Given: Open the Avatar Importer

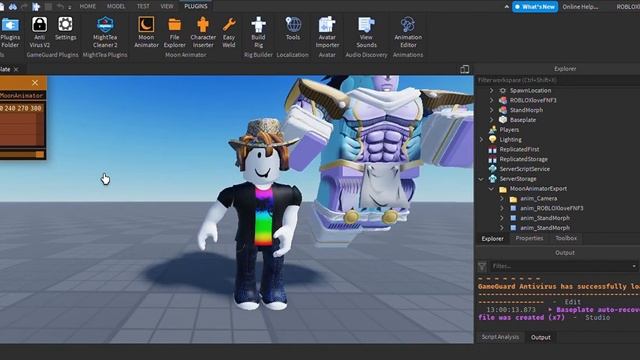Looking at the screenshot, I should pos(327,33).
